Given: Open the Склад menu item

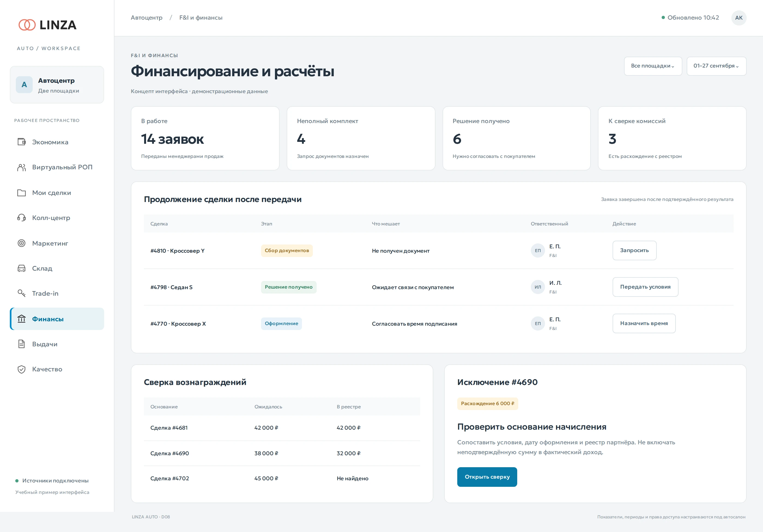Looking at the screenshot, I should [x=57, y=268].
